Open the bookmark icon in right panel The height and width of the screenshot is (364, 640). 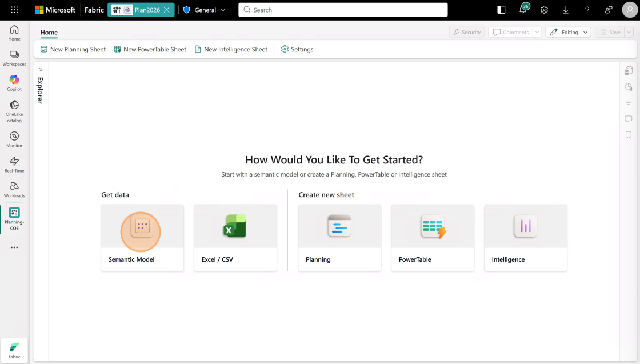[x=629, y=135]
